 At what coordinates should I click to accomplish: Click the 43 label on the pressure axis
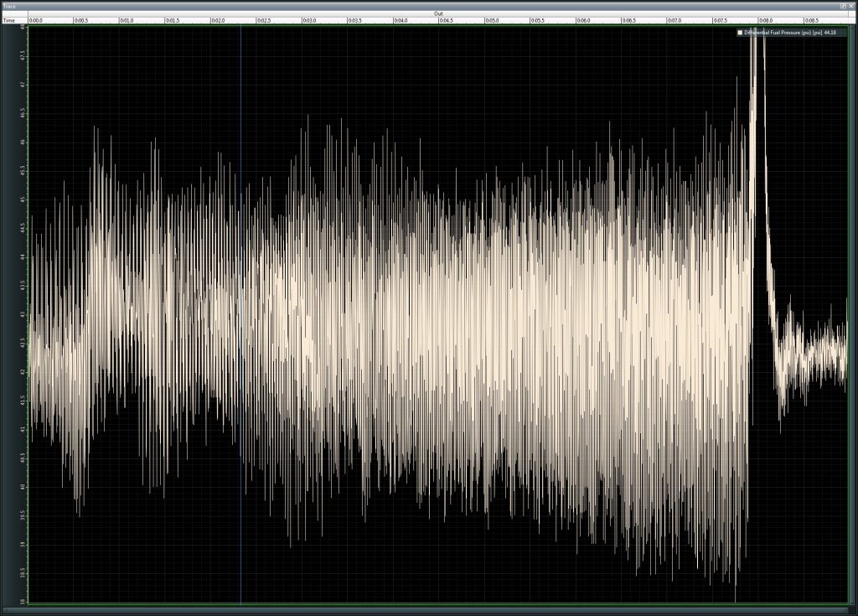[23, 314]
